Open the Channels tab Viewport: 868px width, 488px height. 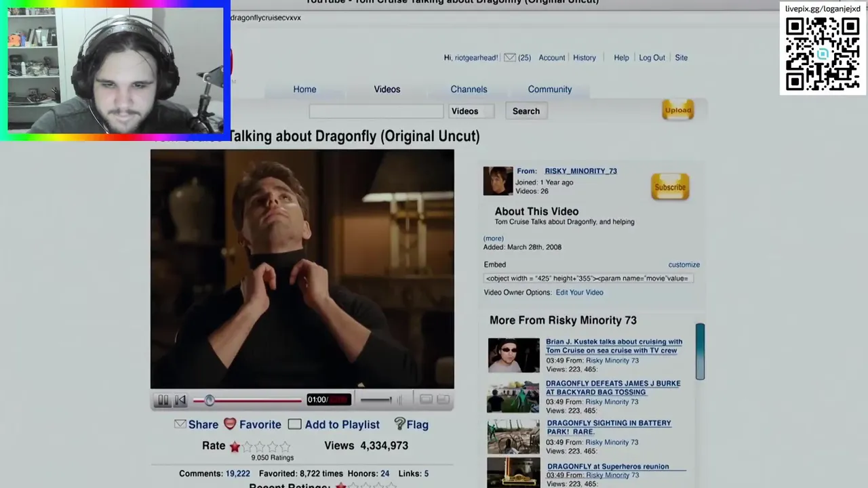(x=469, y=89)
